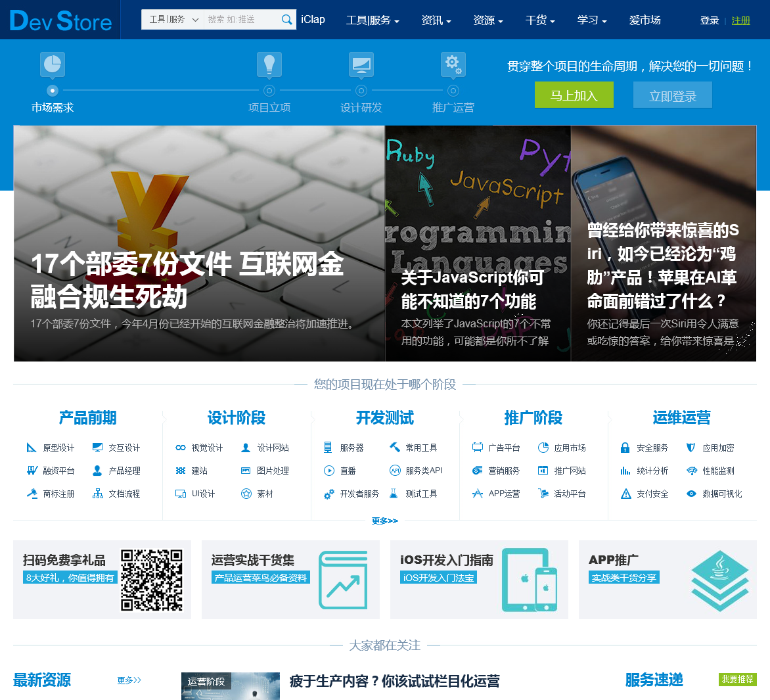Image resolution: width=770 pixels, height=700 pixels.
Task: Click the 项目立项 lightbulb icon
Action: coord(269,64)
